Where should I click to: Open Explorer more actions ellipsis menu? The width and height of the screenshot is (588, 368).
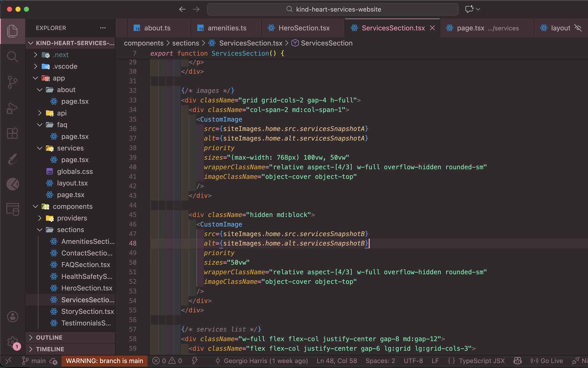click(x=103, y=28)
